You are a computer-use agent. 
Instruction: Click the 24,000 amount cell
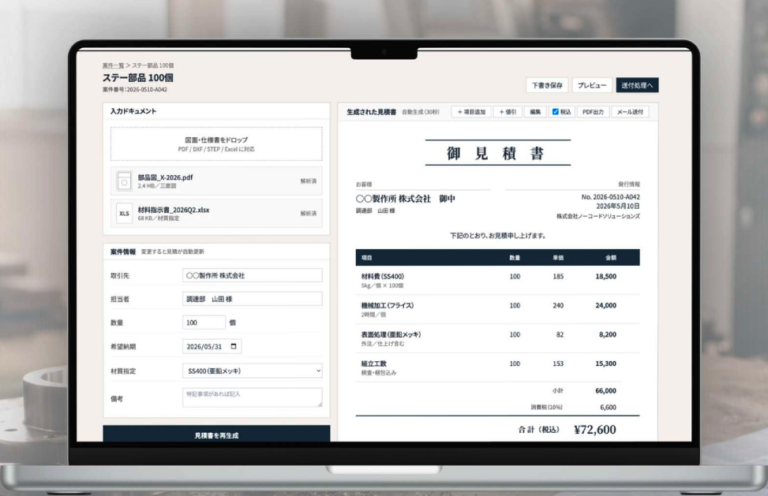click(606, 306)
